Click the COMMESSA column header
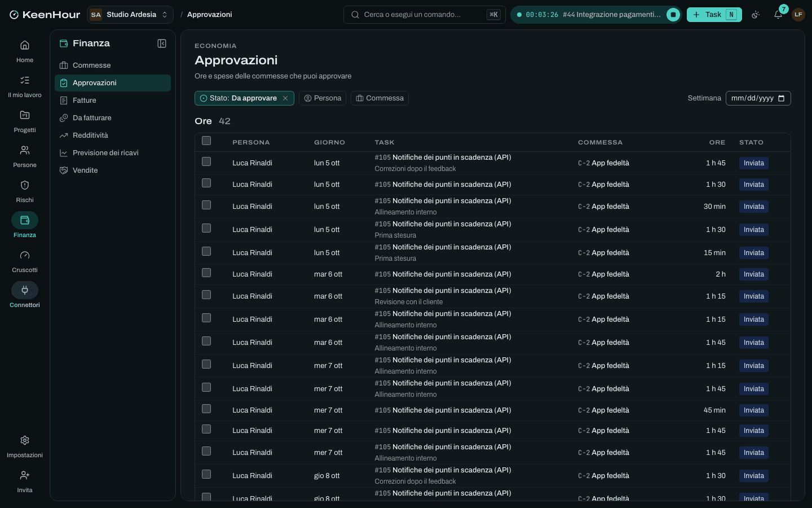The height and width of the screenshot is (508, 812). point(600,142)
